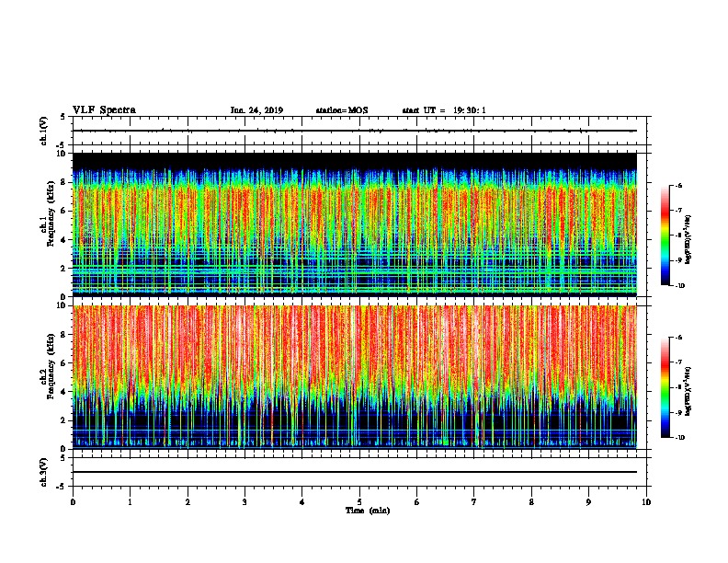Viewport: 728px width, 563px height.
Task: Click the "4" tick on the time axis
Action: pyautogui.click(x=302, y=502)
